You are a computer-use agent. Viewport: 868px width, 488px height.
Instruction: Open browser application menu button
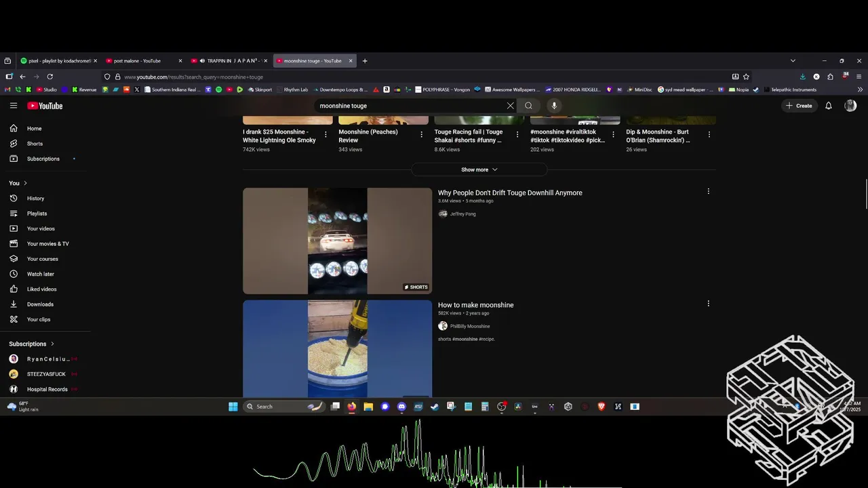[859, 77]
